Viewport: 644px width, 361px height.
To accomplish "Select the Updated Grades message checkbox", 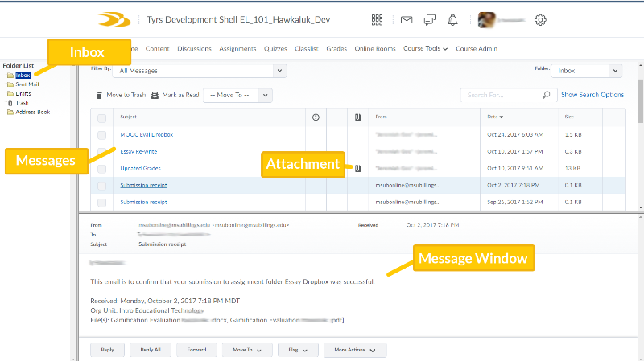I will (x=101, y=168).
